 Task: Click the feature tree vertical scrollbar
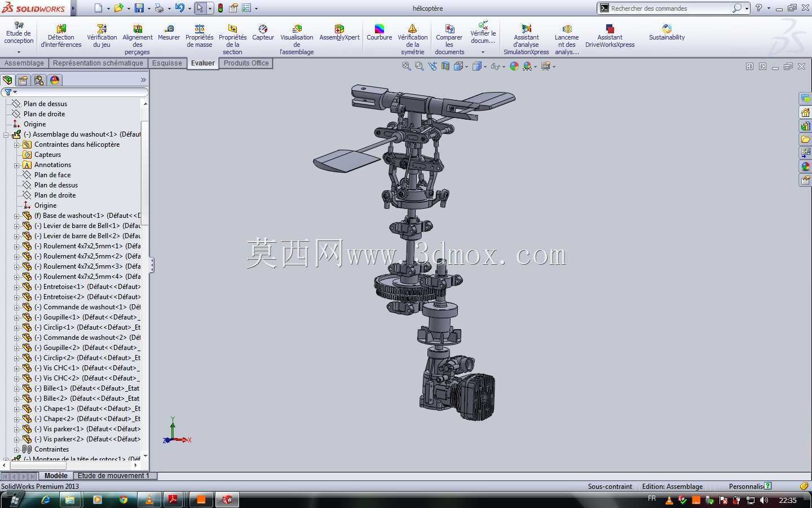(145, 173)
